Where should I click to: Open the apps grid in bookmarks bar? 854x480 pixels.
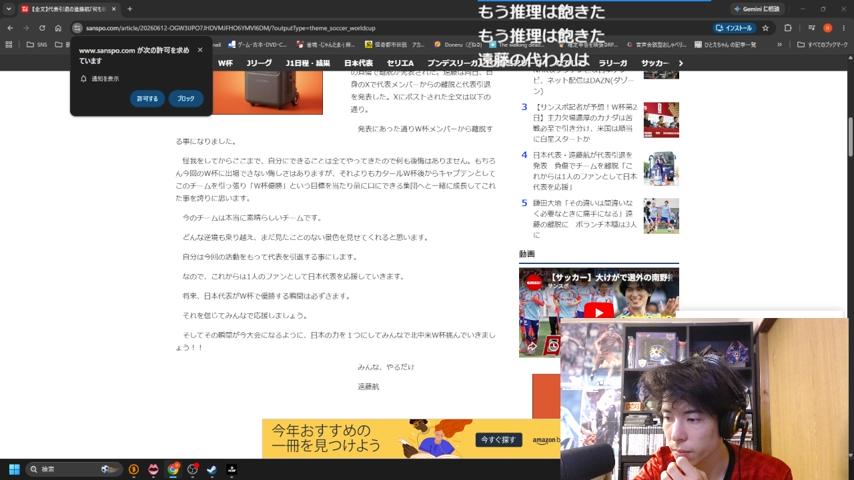point(9,44)
